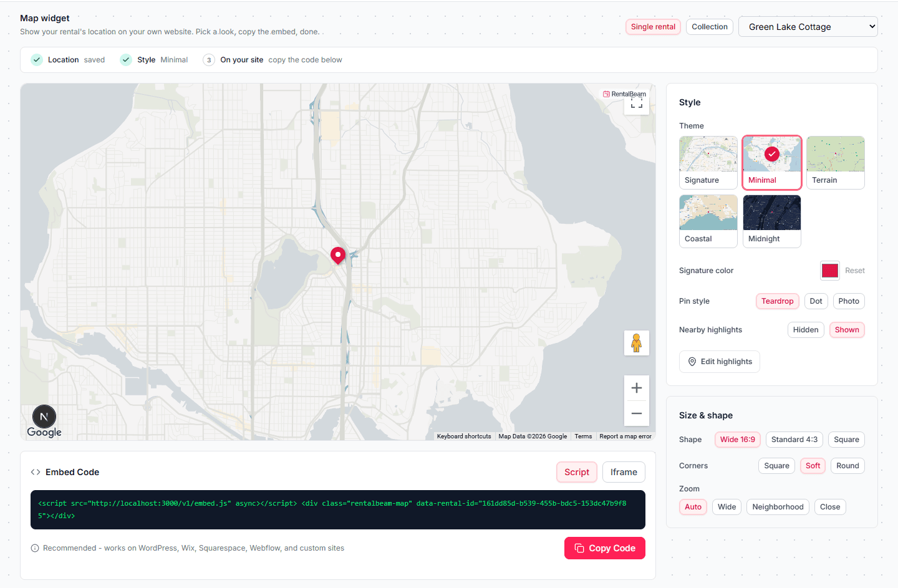Switch to Script embed tab
Viewport: 898px width, 588px height.
coord(576,472)
